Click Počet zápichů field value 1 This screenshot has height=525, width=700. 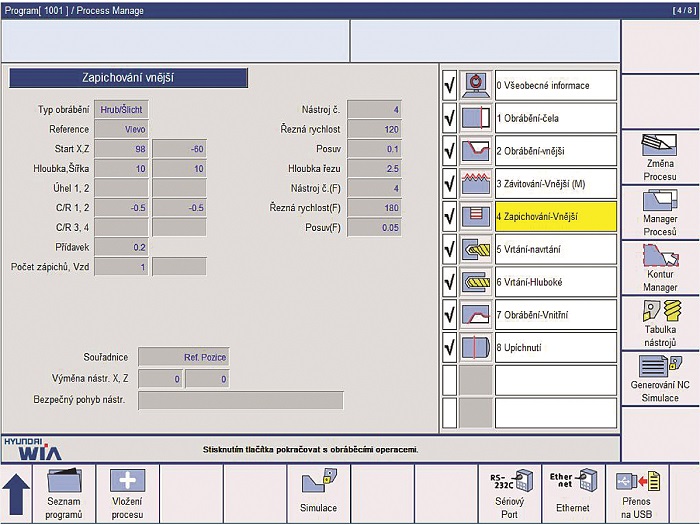[121, 267]
